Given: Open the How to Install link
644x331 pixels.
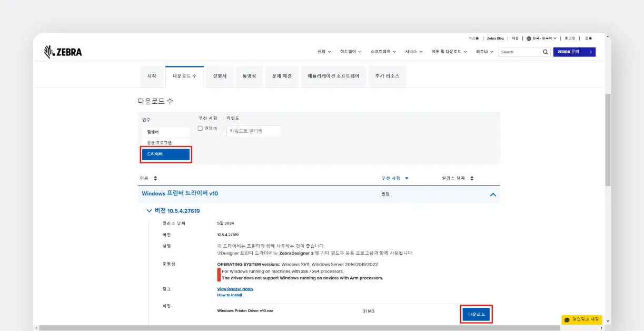Looking at the screenshot, I should [230, 295].
